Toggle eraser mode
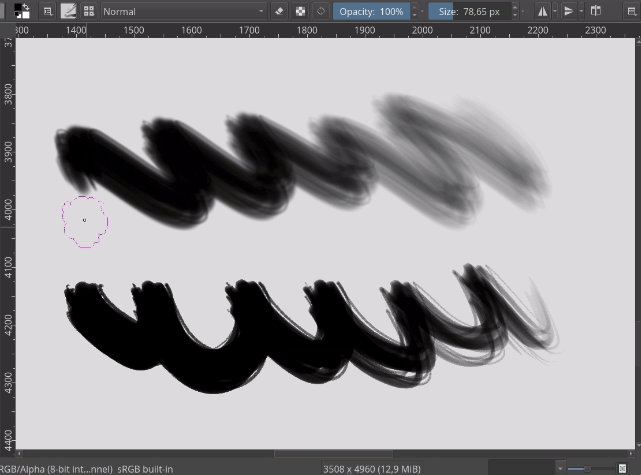The image size is (641, 475). click(x=279, y=11)
